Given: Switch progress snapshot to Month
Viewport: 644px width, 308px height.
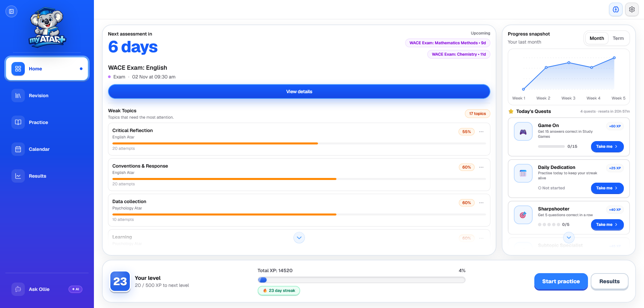Looking at the screenshot, I should tap(597, 38).
